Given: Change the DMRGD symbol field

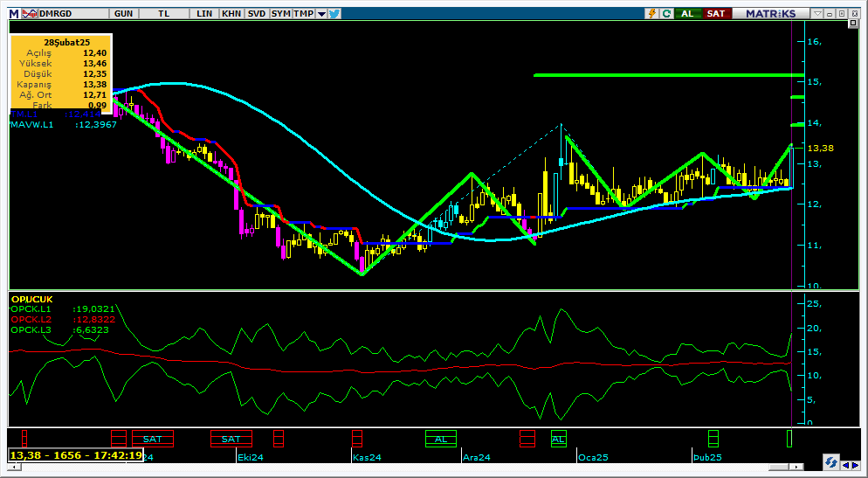Looking at the screenshot, I should click(73, 14).
